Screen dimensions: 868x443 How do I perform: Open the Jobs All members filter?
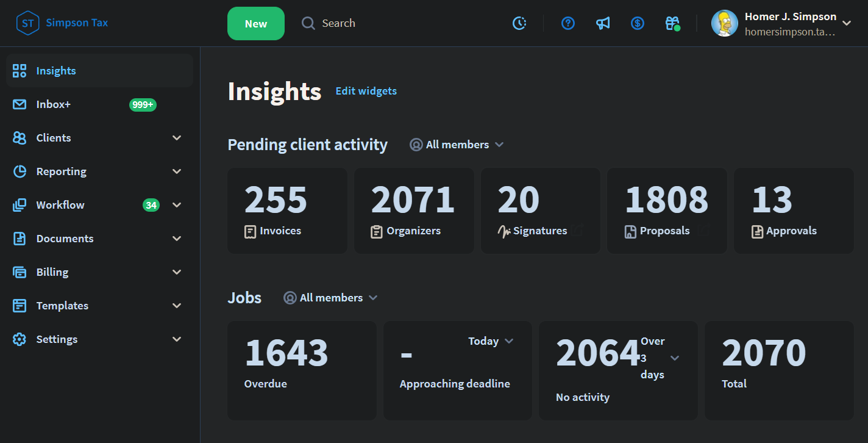(330, 298)
